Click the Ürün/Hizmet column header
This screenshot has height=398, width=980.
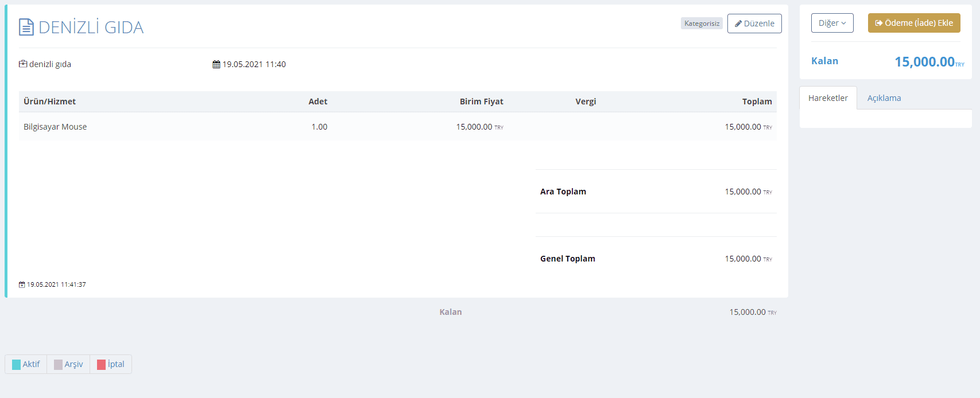49,102
